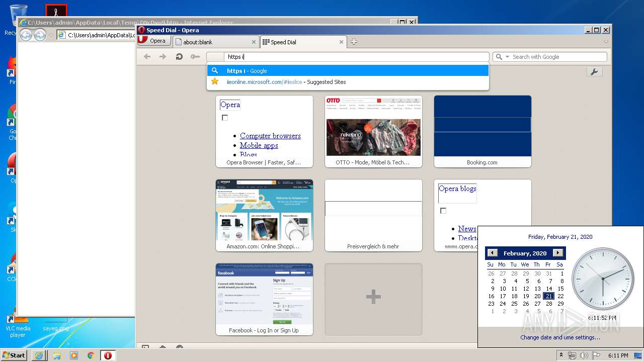Image resolution: width=644 pixels, height=362 pixels.
Task: Open the Opera blogs speed dial
Action: [455, 215]
